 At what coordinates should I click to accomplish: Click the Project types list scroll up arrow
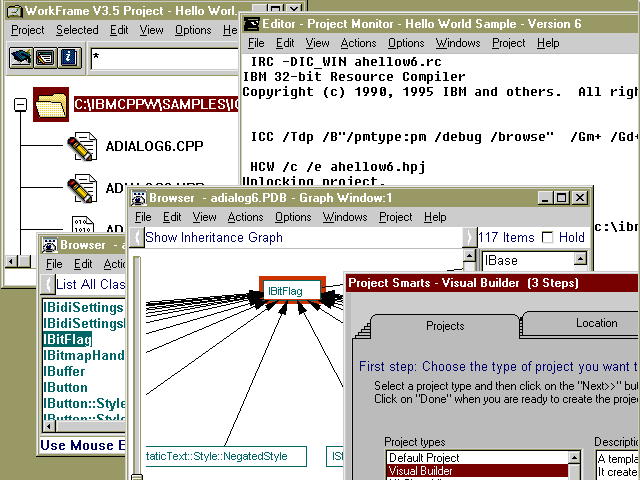[574, 458]
